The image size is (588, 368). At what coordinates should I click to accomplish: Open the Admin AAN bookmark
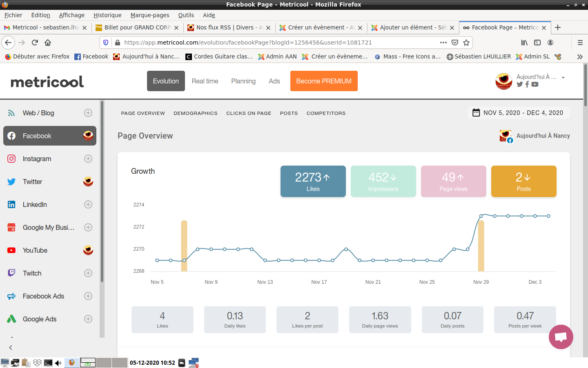tap(277, 57)
